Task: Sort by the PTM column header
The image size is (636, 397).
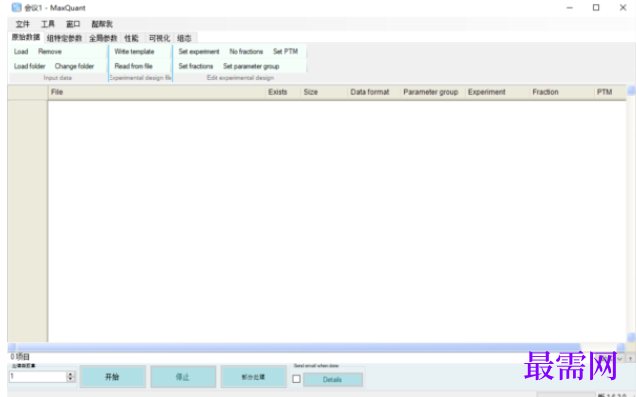Action: click(x=610, y=92)
